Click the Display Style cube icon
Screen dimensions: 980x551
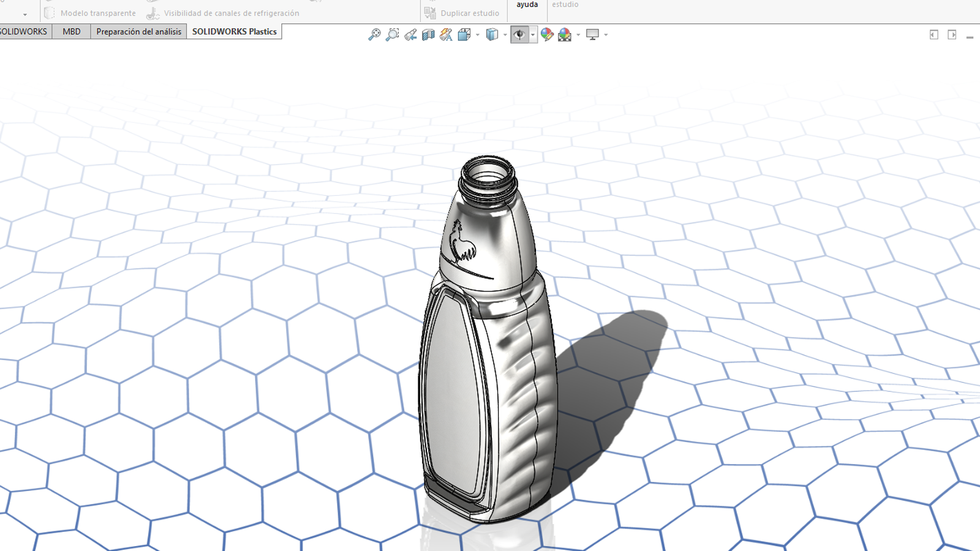492,35
